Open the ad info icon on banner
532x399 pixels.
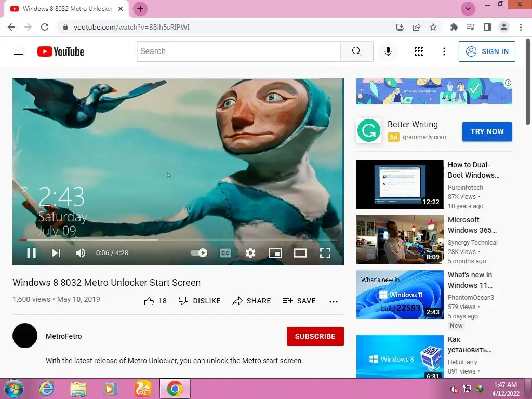tap(508, 83)
